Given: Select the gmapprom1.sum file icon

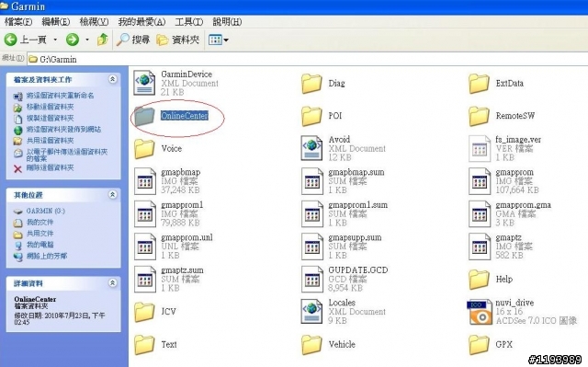Looking at the screenshot, I should tap(312, 214).
